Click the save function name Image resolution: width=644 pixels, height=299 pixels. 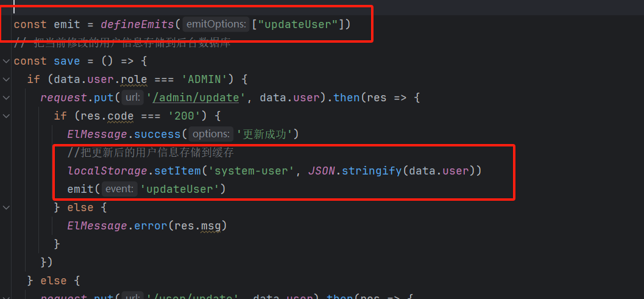[67, 61]
